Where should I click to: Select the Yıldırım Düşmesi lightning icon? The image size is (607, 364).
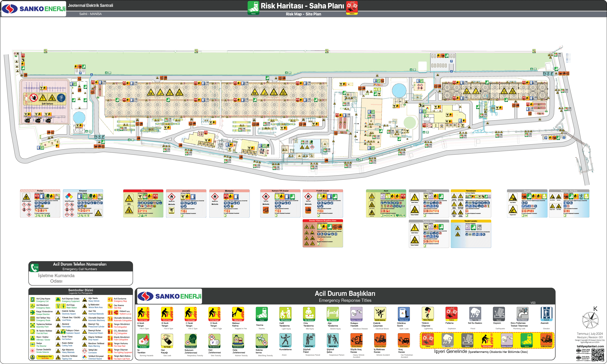click(428, 314)
